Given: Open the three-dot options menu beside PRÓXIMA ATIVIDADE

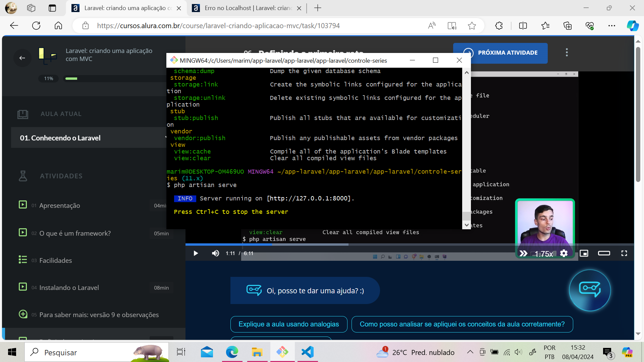Looking at the screenshot, I should pos(567,53).
